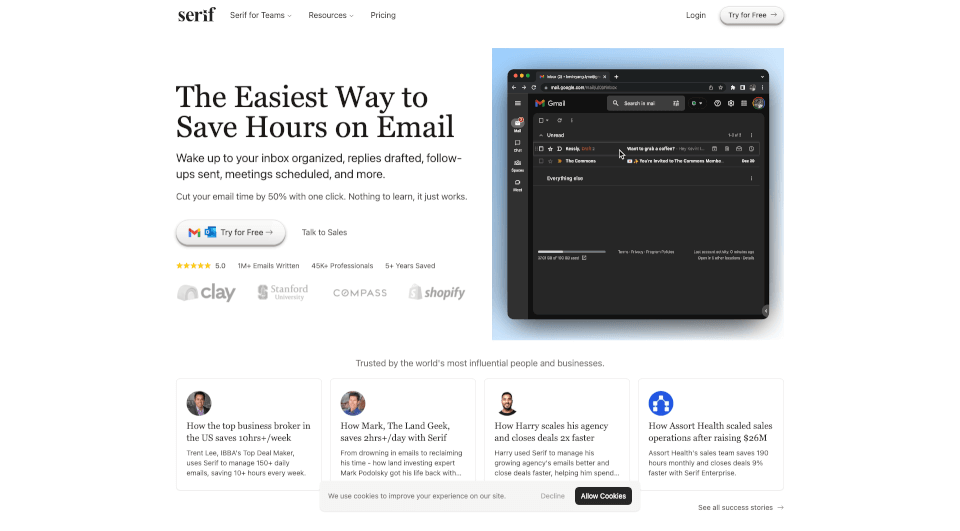
Task: Open the Gmail help question-mark icon
Action: tap(718, 103)
